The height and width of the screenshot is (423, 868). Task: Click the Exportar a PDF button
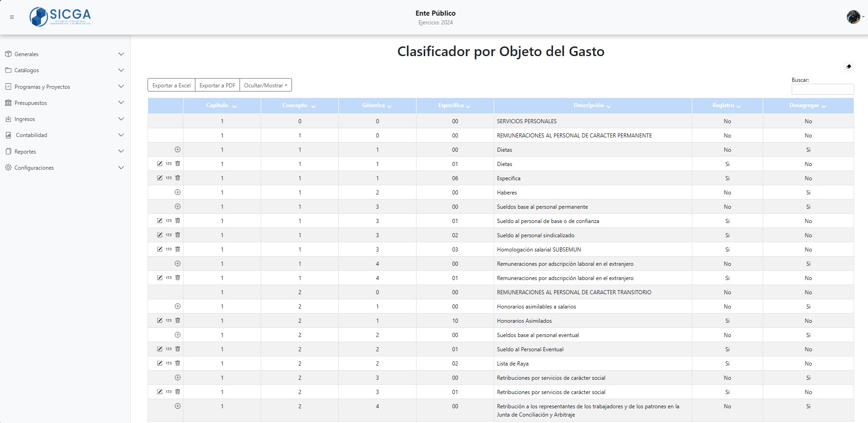point(217,85)
